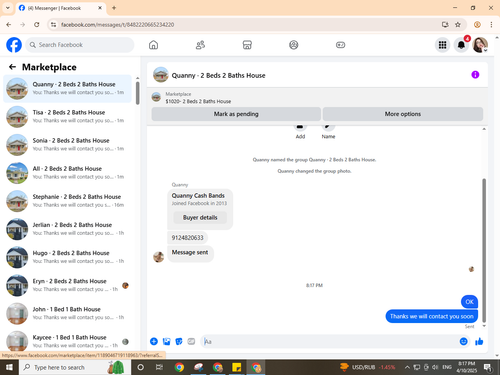Click the $1020 Marketplace listing link

198,101
